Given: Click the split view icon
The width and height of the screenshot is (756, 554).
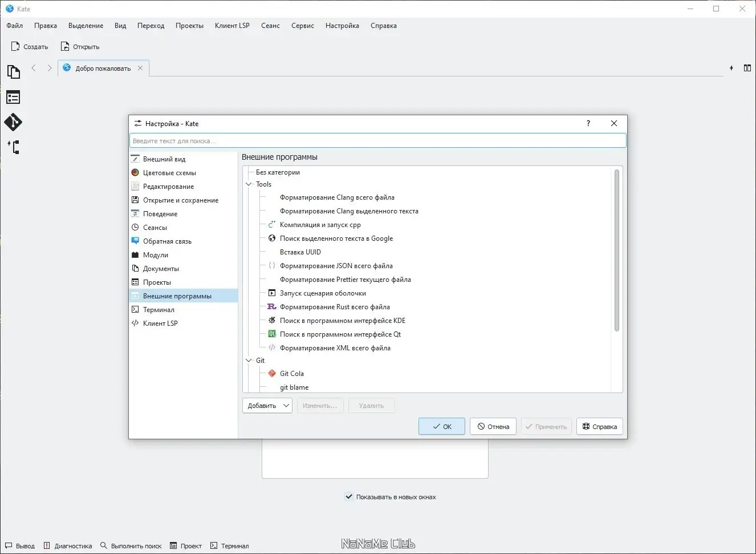Looking at the screenshot, I should 747,68.
